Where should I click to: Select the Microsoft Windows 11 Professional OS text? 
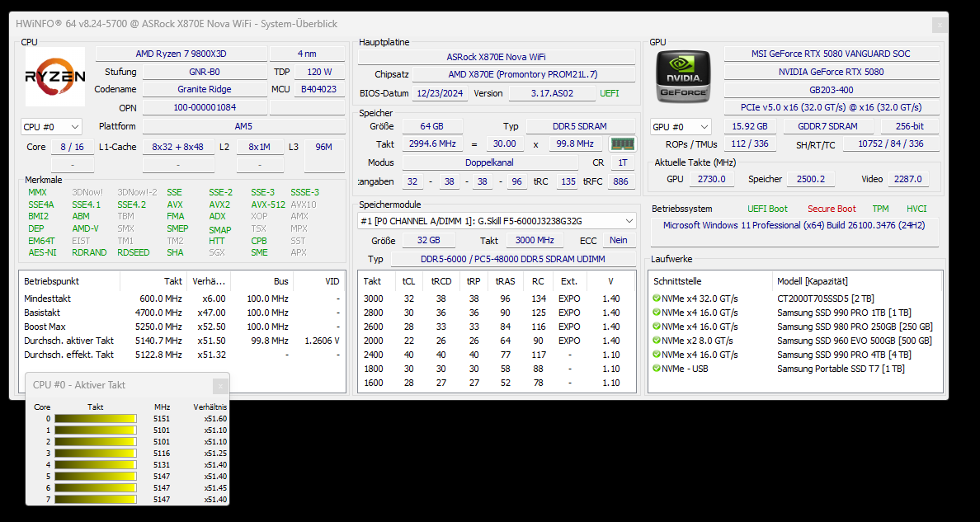click(794, 225)
